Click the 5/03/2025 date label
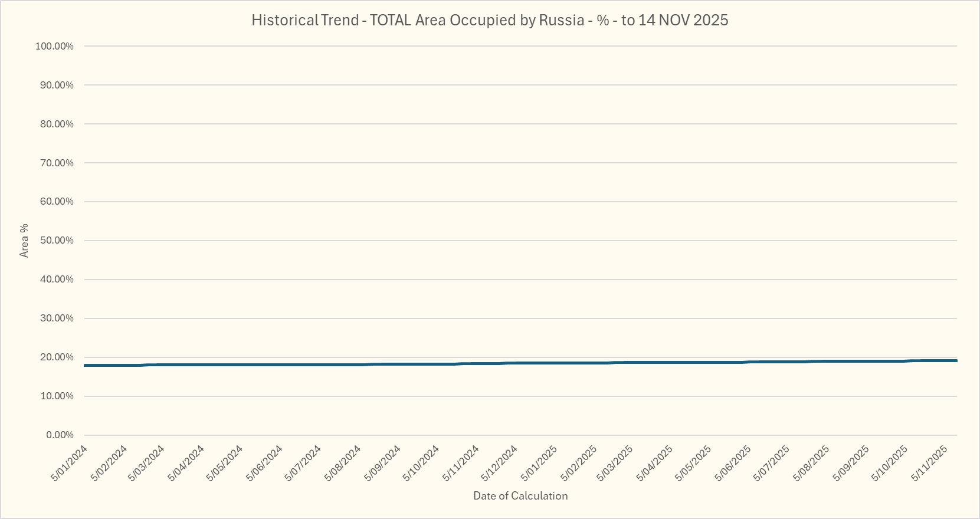Image resolution: width=980 pixels, height=519 pixels. [615, 464]
